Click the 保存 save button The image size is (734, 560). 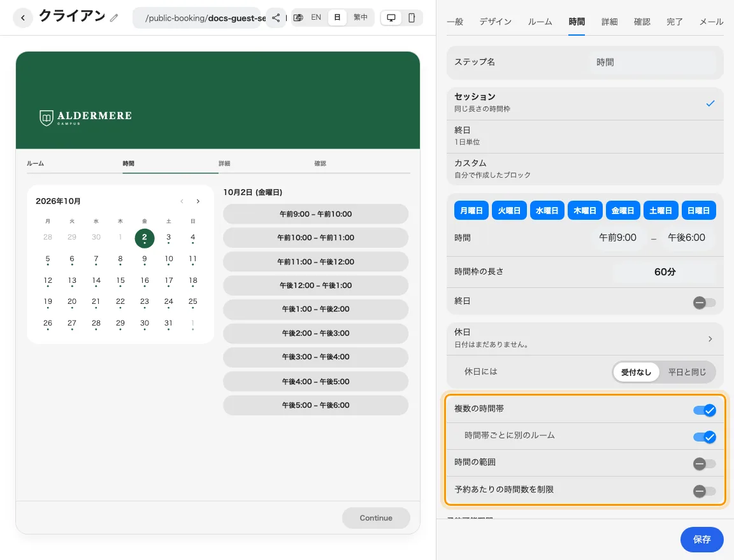pyautogui.click(x=702, y=540)
